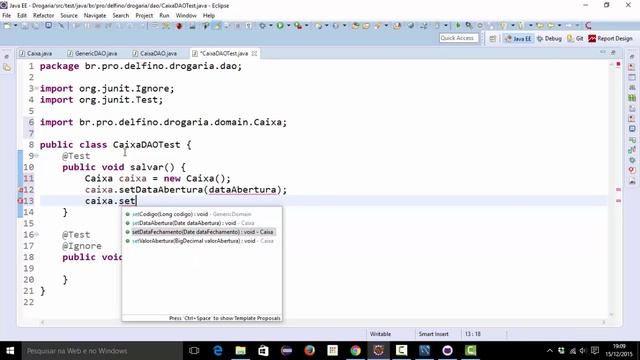Click the volume icon in system tray
The width and height of the screenshot is (640, 360).
tap(583, 351)
